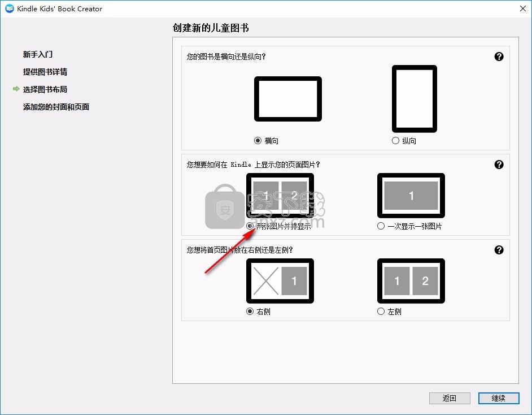Pick the first-page-on-right illustration
The image size is (532, 415).
[x=280, y=281]
